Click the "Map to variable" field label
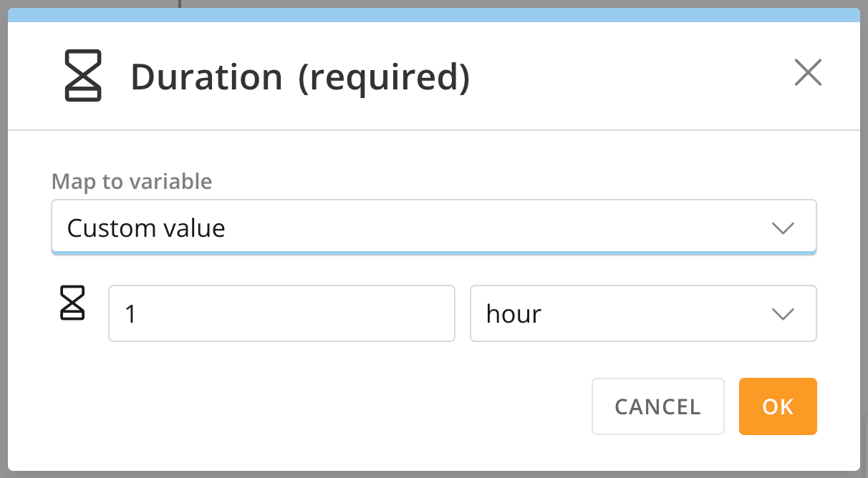This screenshot has width=868, height=478. [132, 181]
